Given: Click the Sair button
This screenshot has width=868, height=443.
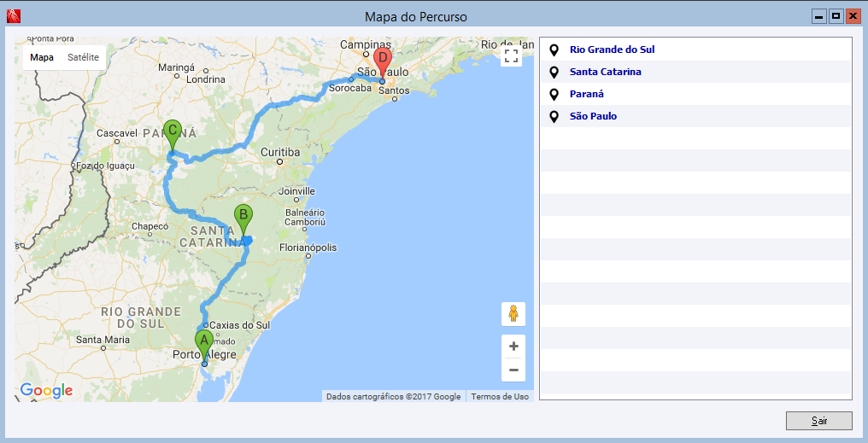Looking at the screenshot, I should [x=818, y=421].
